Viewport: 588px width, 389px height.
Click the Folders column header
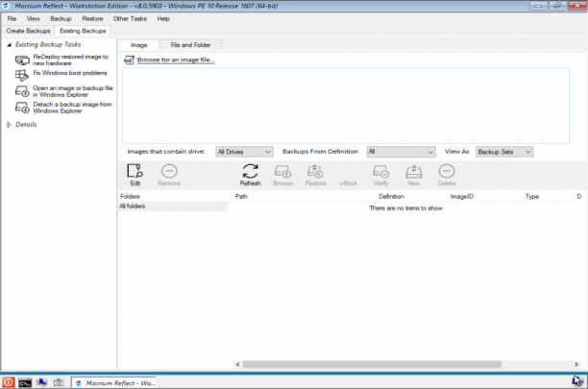pos(130,196)
